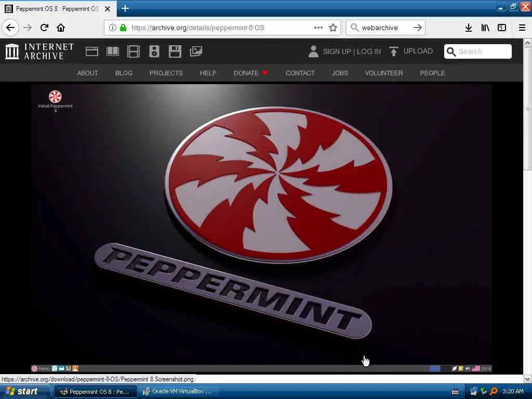This screenshot has height=399, width=532.
Task: Click the network computers tray icon
Action: coord(474,391)
